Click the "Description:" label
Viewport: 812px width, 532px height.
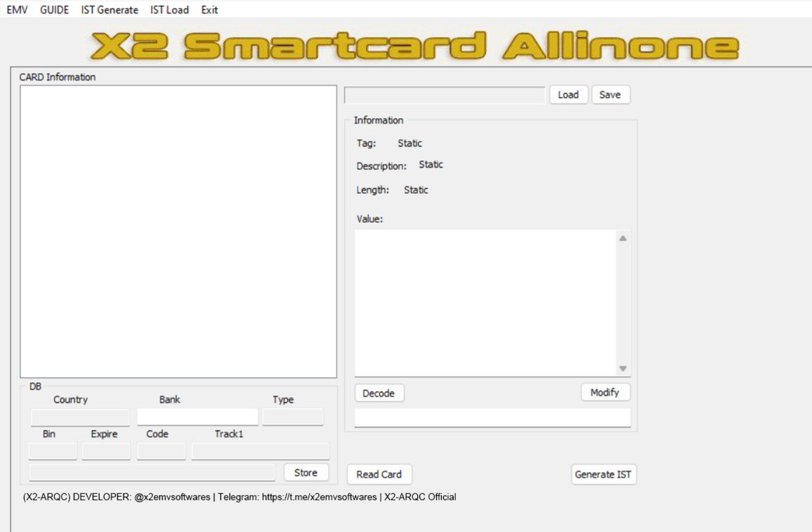[x=381, y=167]
